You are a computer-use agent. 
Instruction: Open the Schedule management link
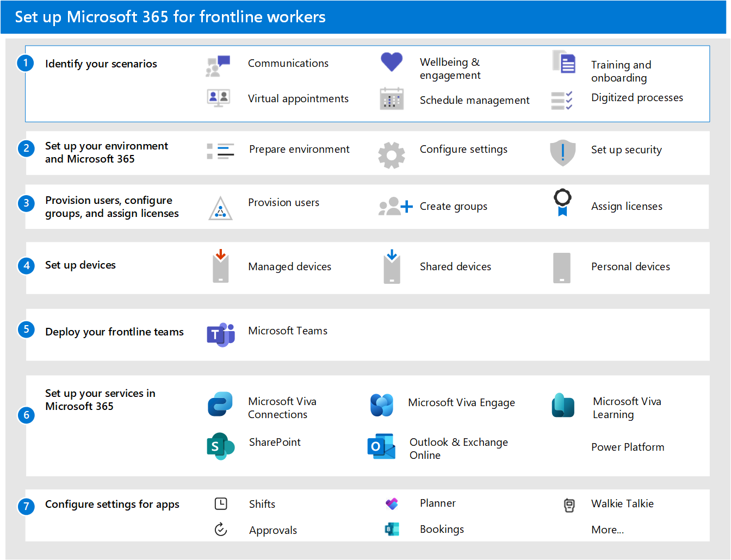[x=474, y=100]
